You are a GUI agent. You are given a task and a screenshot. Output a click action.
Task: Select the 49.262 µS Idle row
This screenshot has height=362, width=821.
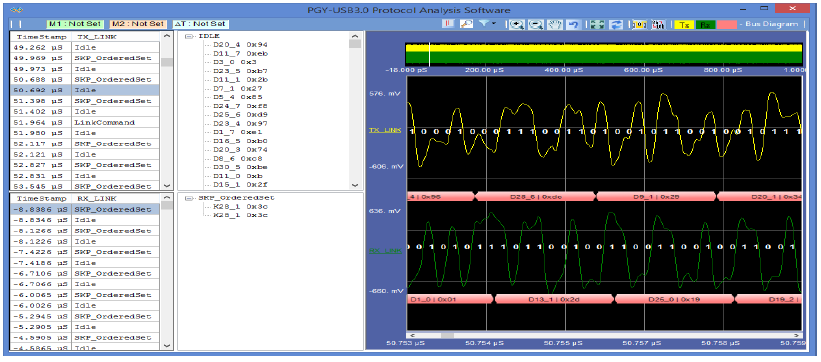84,47
